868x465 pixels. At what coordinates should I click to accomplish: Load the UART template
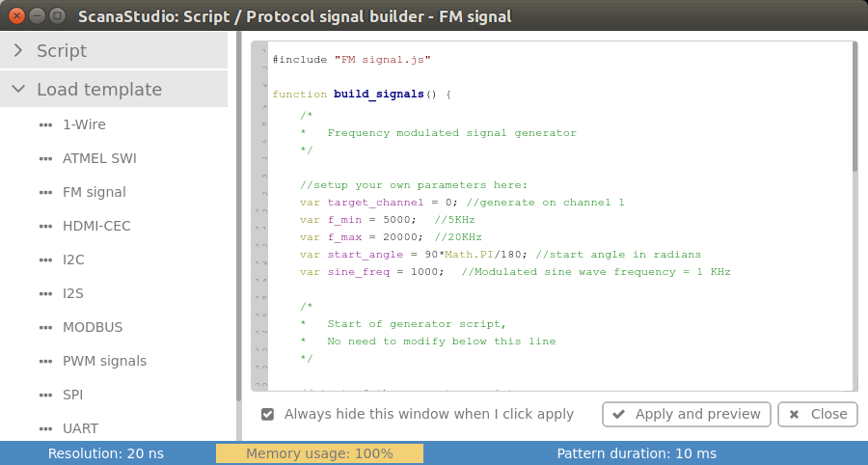pyautogui.click(x=80, y=428)
